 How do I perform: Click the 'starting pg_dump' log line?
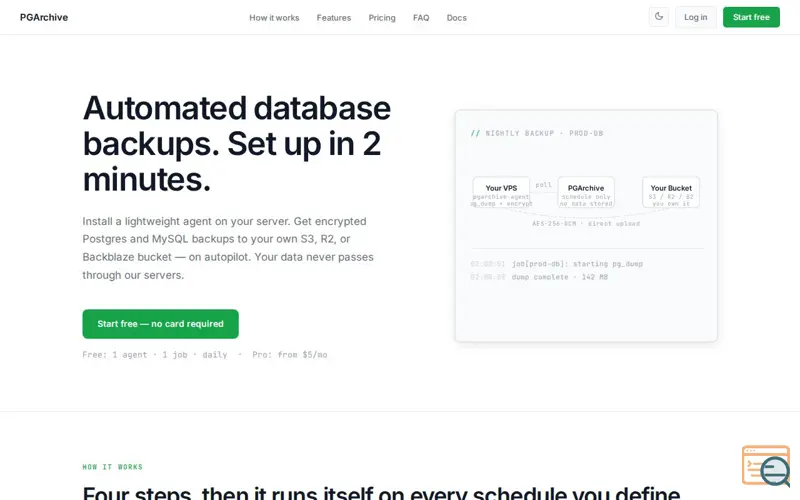click(x=577, y=264)
